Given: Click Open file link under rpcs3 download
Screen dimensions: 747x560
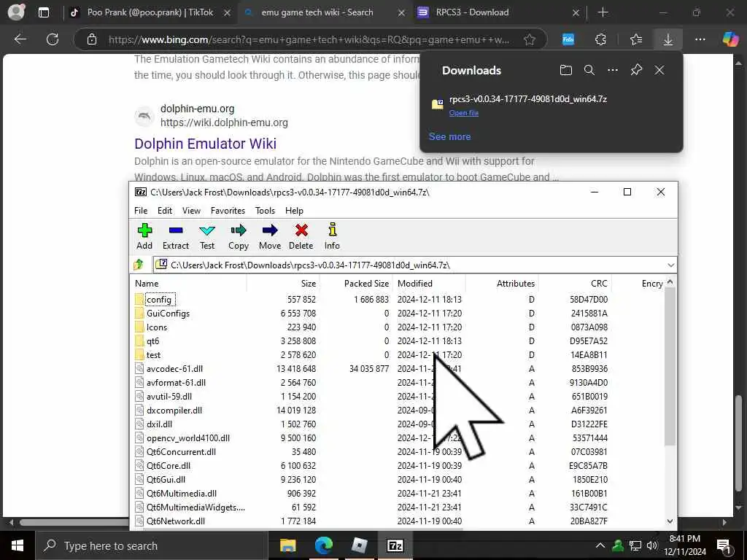Looking at the screenshot, I should pyautogui.click(x=463, y=113).
